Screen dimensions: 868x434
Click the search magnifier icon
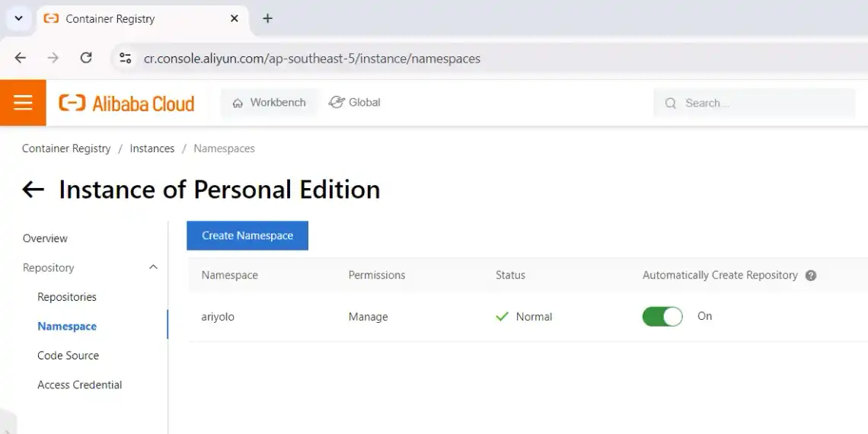click(670, 103)
